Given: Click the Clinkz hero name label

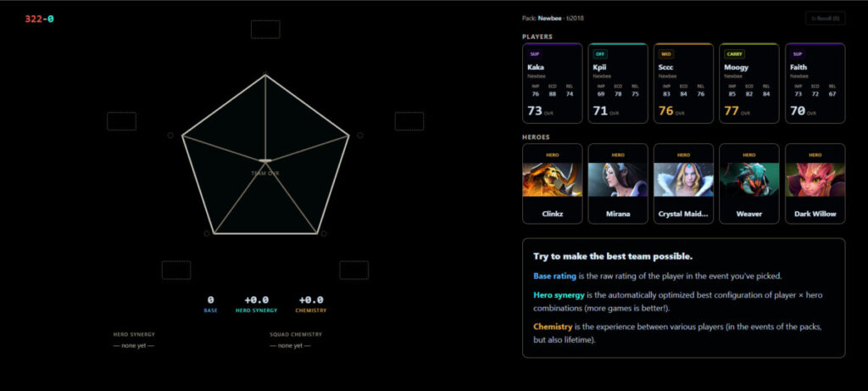Looking at the screenshot, I should 552,214.
